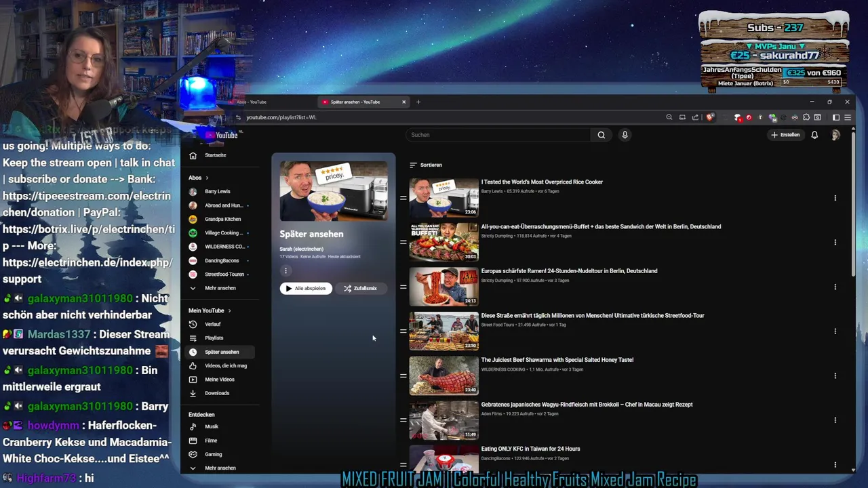The width and height of the screenshot is (868, 488).
Task: Open DancingBacons channel subscription
Action: tap(220, 260)
